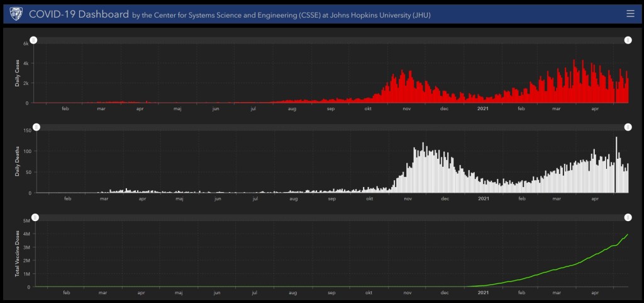The height and width of the screenshot is (303, 644).
Task: Click the 2021 label on Daily Cases axis
Action: pyautogui.click(x=482, y=109)
